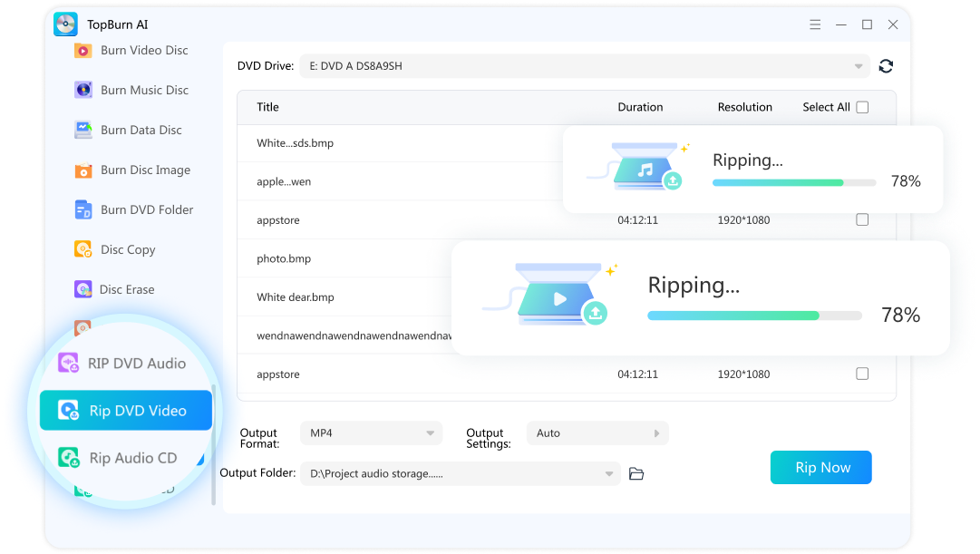Click the video Ripping progress bar
The height and width of the screenshot is (554, 980).
pyautogui.click(x=754, y=316)
